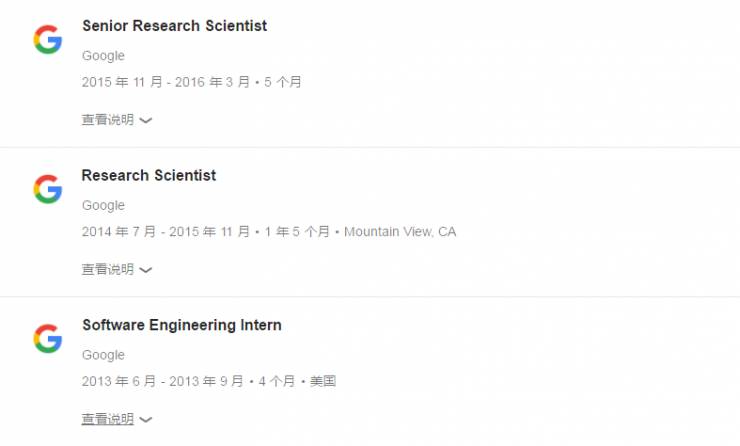
Task: Click Google company name under Senior Research Scientist
Action: 103,56
